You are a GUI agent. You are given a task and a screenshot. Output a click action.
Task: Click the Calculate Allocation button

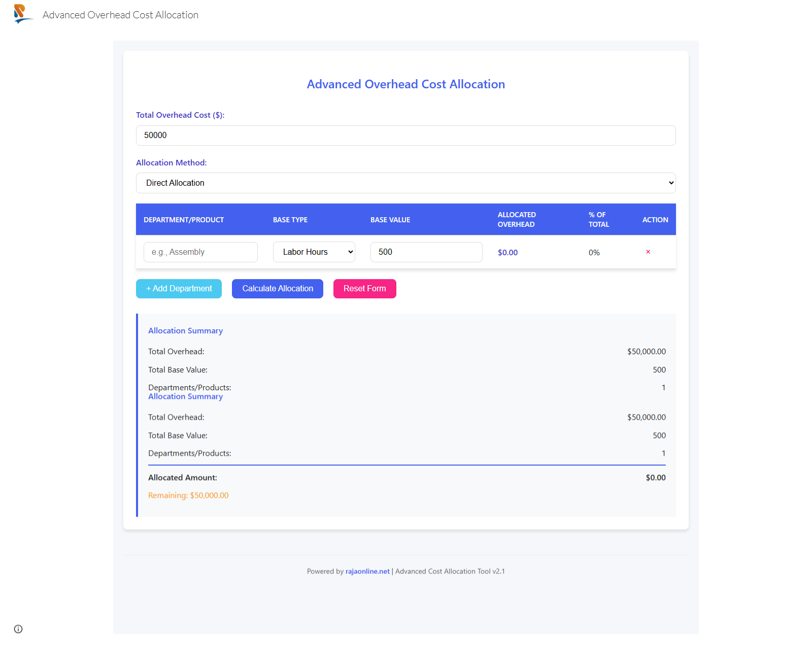point(278,289)
